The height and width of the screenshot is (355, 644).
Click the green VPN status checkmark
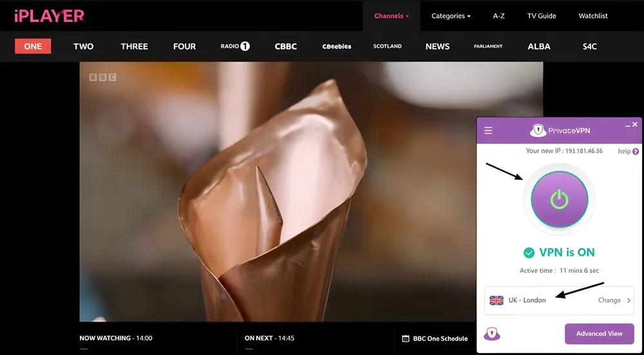click(529, 253)
